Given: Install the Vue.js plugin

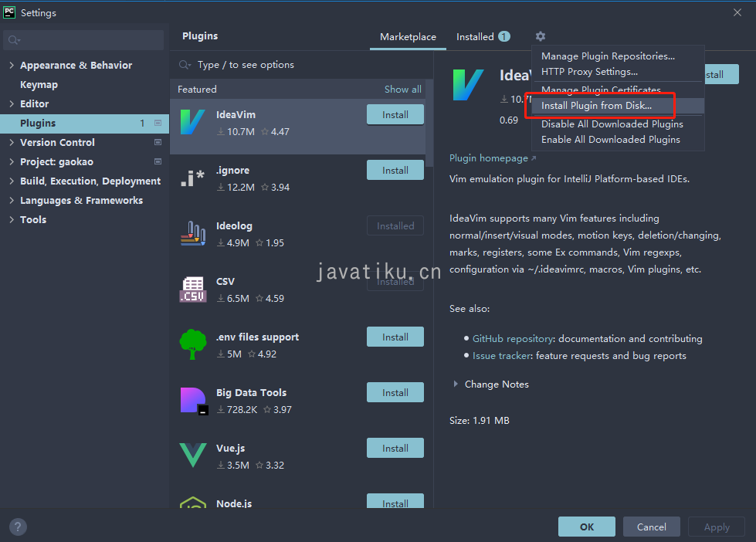Looking at the screenshot, I should (x=395, y=448).
